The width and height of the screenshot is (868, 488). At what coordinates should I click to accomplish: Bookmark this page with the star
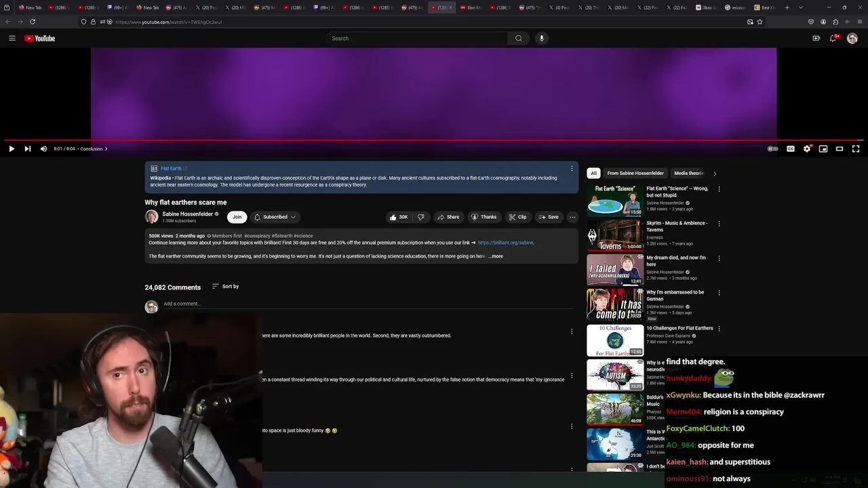coord(759,22)
